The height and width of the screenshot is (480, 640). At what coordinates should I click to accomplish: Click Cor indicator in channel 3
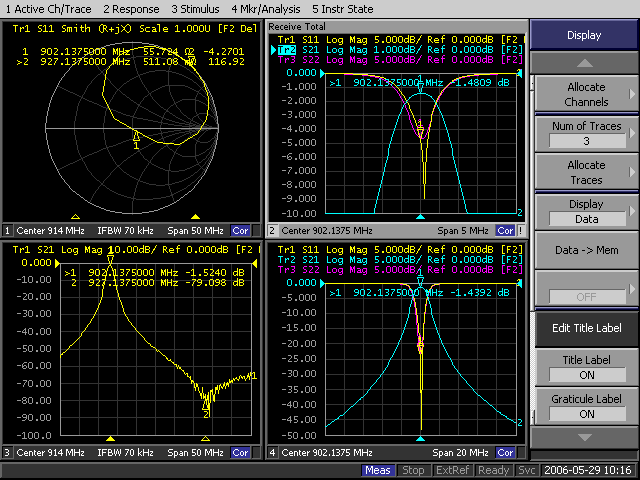pyautogui.click(x=240, y=453)
